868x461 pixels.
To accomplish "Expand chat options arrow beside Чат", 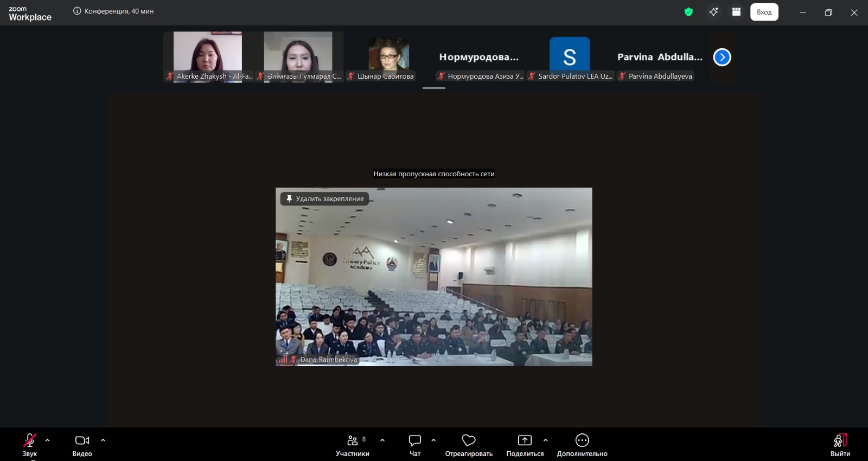I will pyautogui.click(x=433, y=440).
